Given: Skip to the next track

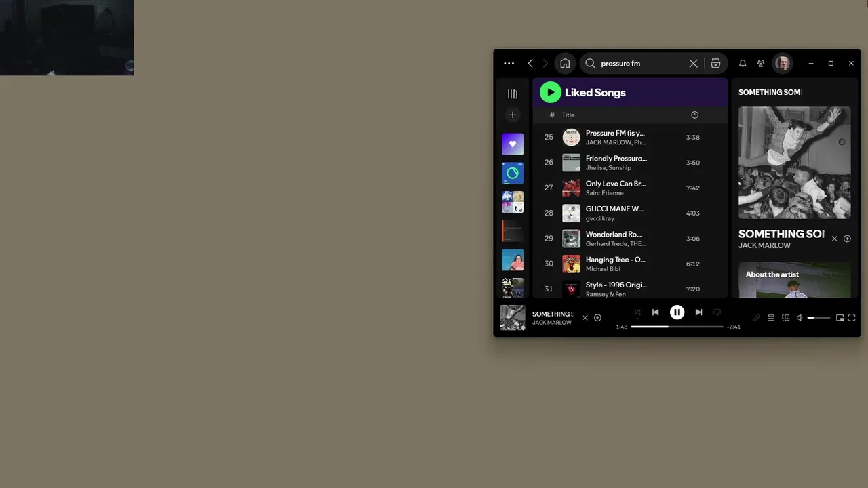Looking at the screenshot, I should [x=698, y=312].
